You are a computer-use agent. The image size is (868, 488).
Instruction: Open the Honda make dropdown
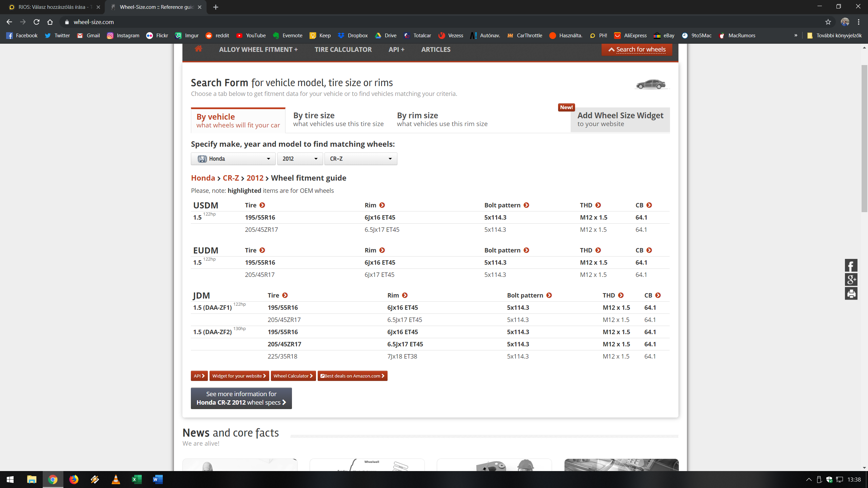click(233, 159)
